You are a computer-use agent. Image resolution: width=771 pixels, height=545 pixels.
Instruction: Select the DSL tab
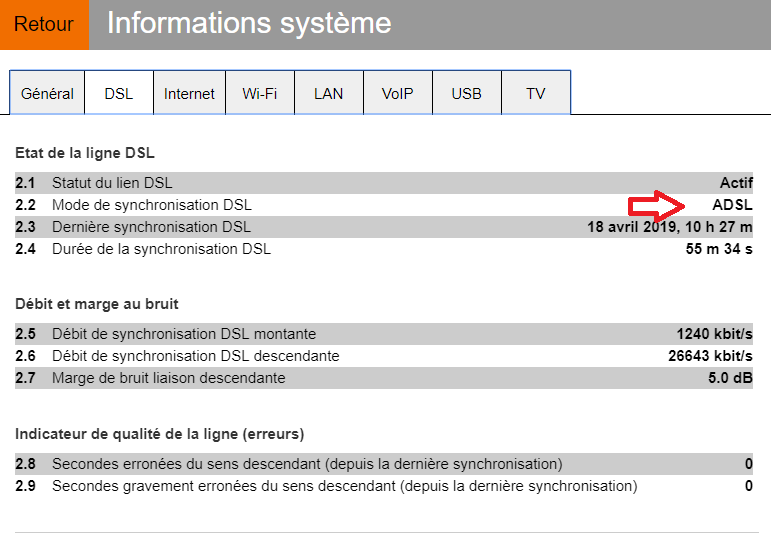coord(119,93)
